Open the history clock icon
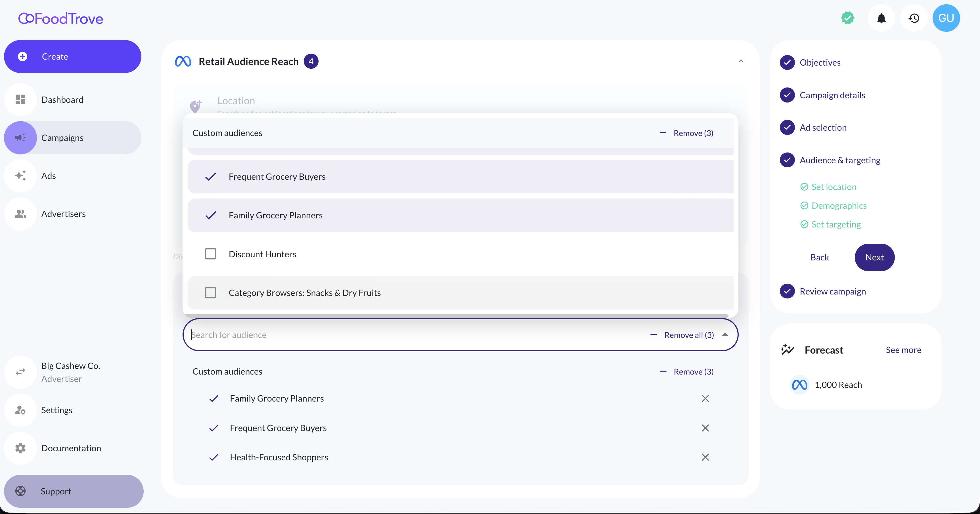Viewport: 980px width, 514px height. tap(914, 18)
